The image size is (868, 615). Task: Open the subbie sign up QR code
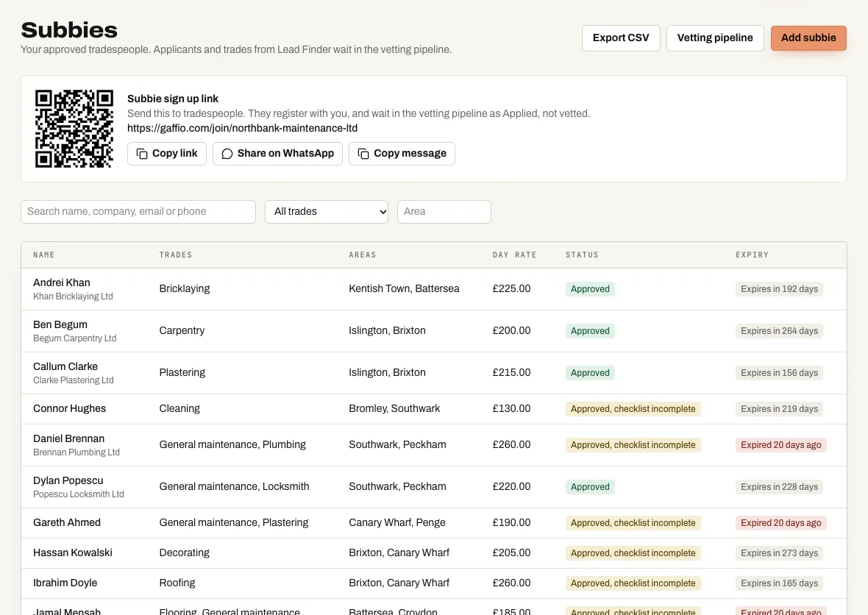(74, 129)
